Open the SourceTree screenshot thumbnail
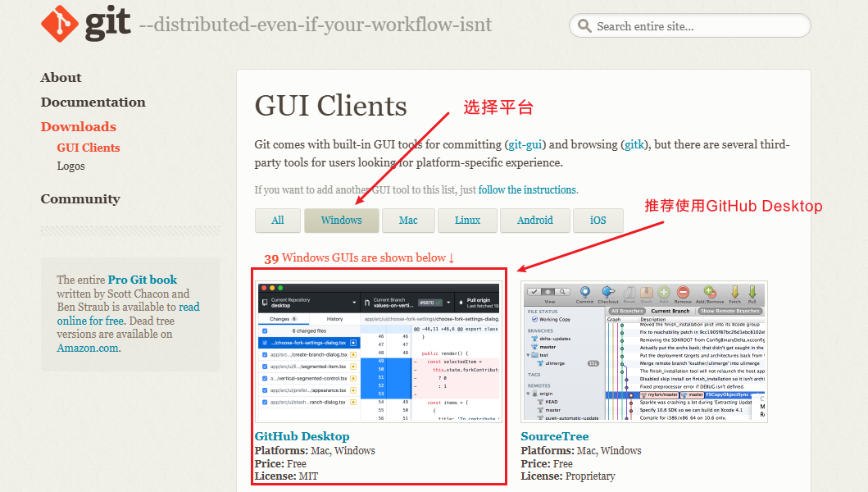This screenshot has height=492, width=868. [644, 352]
